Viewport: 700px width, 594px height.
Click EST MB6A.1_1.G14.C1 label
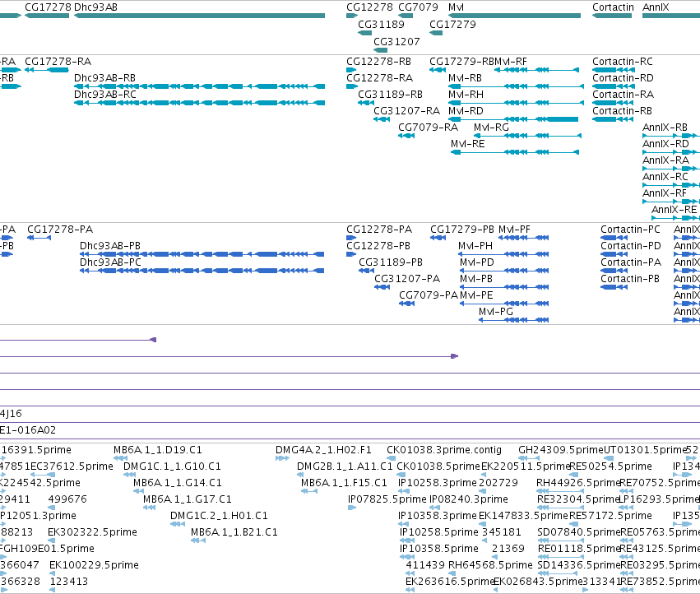pyautogui.click(x=177, y=483)
